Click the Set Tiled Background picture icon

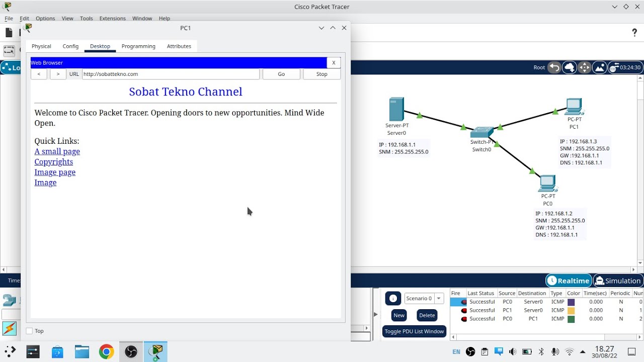(599, 67)
